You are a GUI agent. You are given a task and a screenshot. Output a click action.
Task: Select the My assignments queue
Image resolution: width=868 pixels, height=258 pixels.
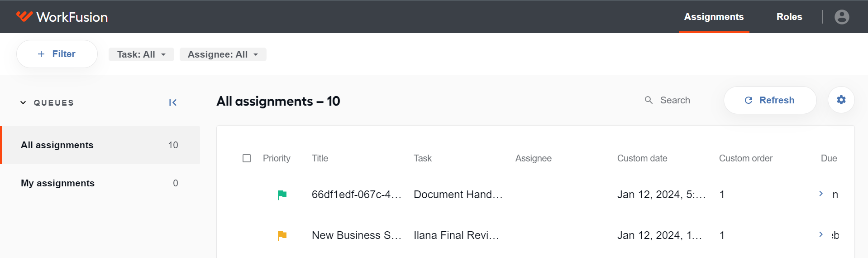100,183
